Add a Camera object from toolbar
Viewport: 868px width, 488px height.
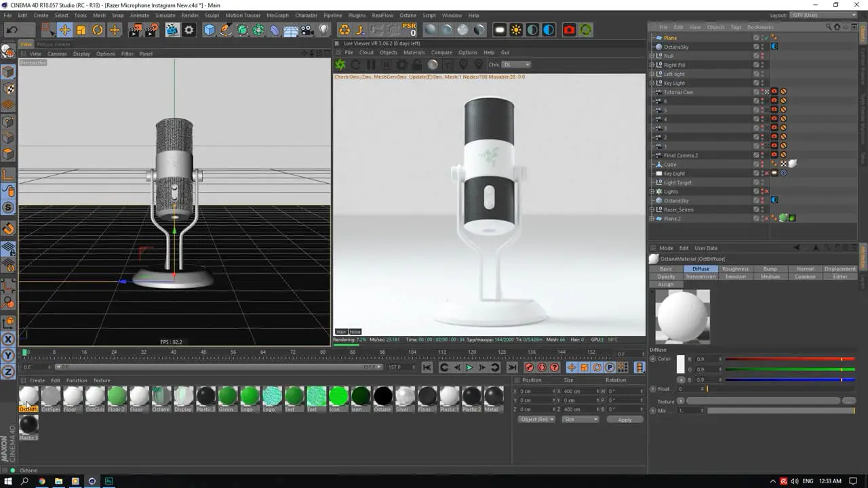coord(307,30)
